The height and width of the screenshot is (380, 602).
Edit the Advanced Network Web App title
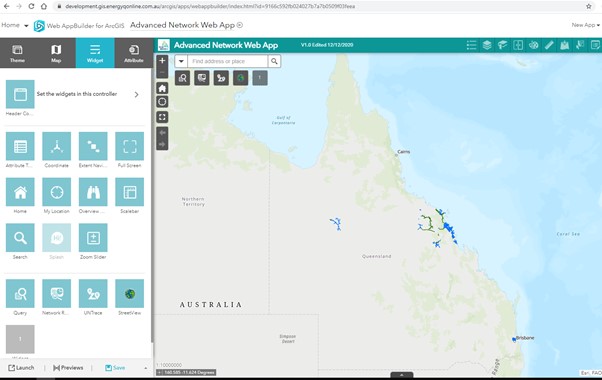pyautogui.click(x=182, y=25)
